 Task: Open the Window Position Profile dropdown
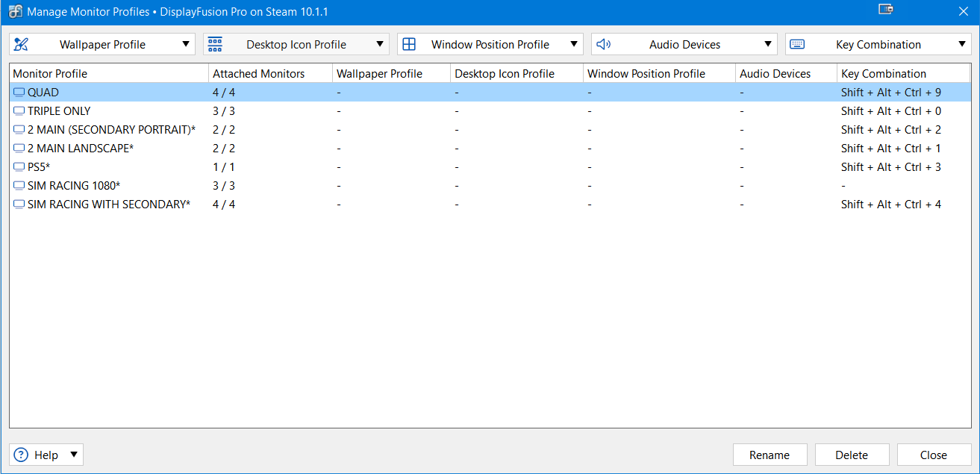coord(490,44)
